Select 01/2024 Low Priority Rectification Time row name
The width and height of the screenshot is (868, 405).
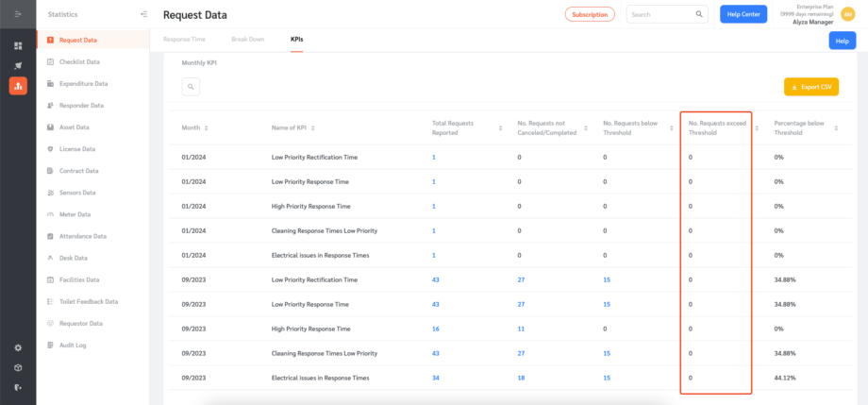[x=314, y=158]
